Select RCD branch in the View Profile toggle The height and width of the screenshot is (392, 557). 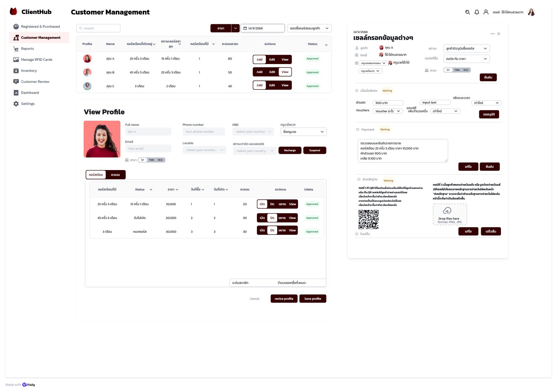pos(160,160)
